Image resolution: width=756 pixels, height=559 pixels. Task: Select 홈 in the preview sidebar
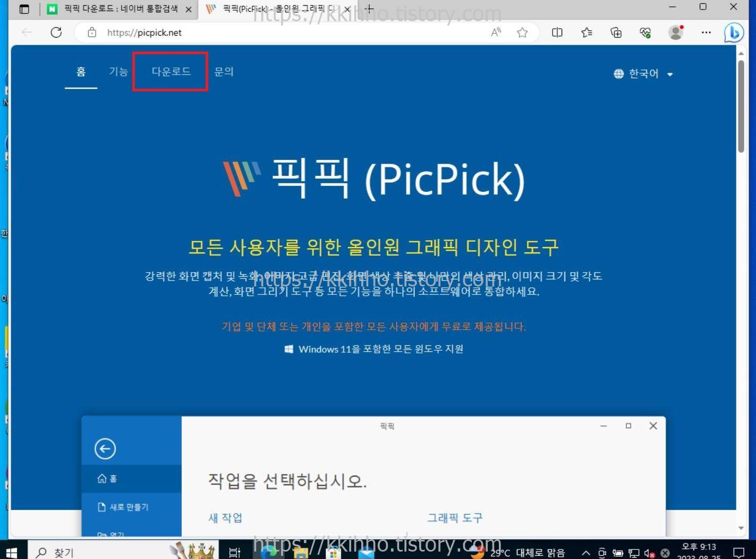point(131,479)
